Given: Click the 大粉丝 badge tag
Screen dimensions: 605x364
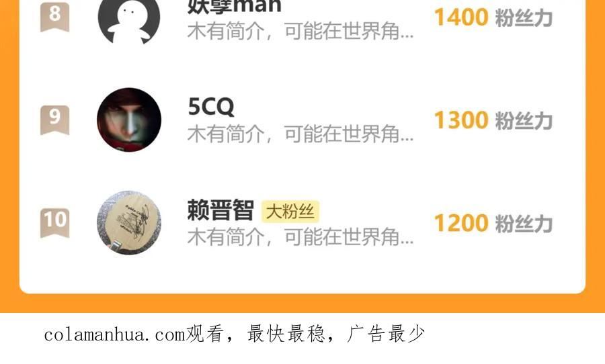Looking at the screenshot, I should [290, 212].
